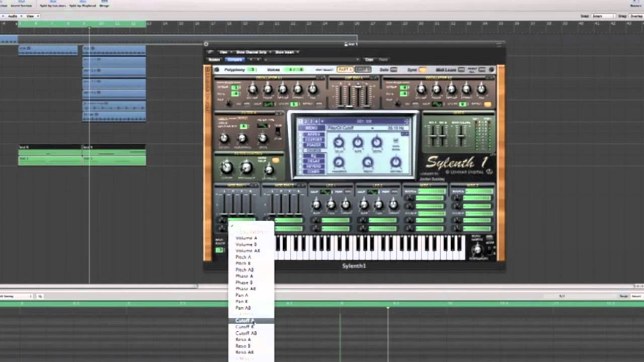This screenshot has height=362, width=644.
Task: Select the CHORUS effect page
Action: point(311,150)
